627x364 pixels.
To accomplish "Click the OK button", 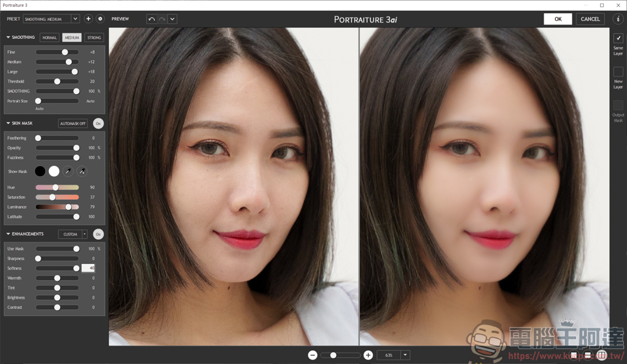I will point(557,19).
